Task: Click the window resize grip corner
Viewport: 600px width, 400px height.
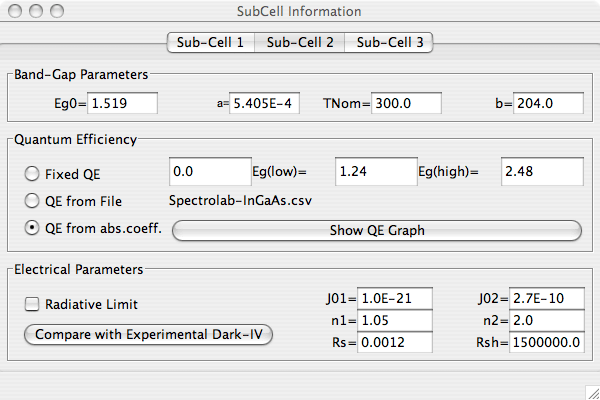Action: [590, 390]
